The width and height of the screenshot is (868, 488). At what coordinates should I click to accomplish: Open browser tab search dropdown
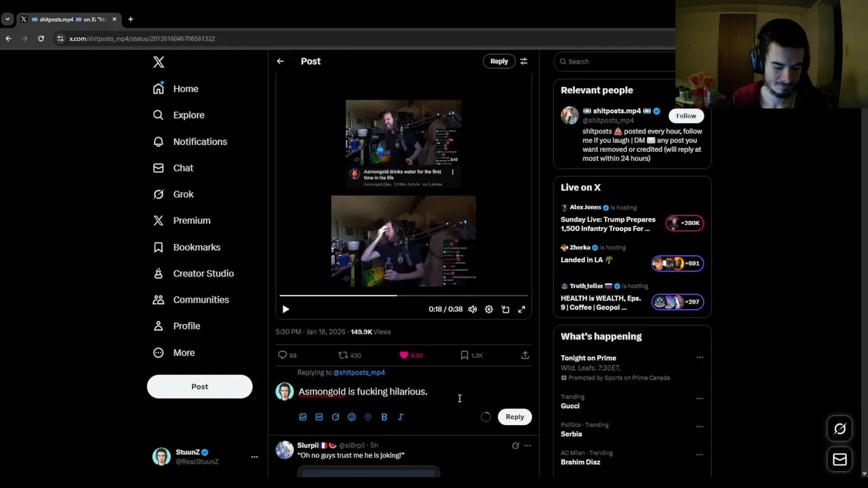click(7, 19)
